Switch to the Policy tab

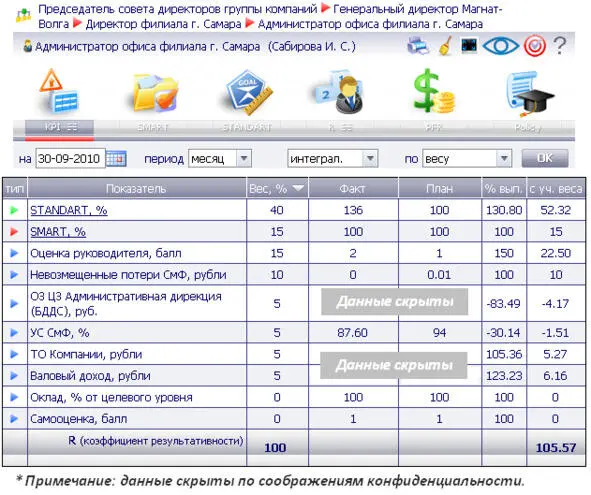pyautogui.click(x=528, y=128)
